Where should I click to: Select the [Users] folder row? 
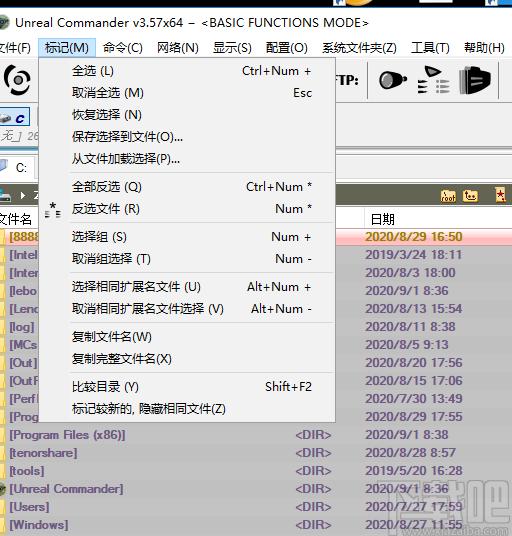(x=256, y=507)
